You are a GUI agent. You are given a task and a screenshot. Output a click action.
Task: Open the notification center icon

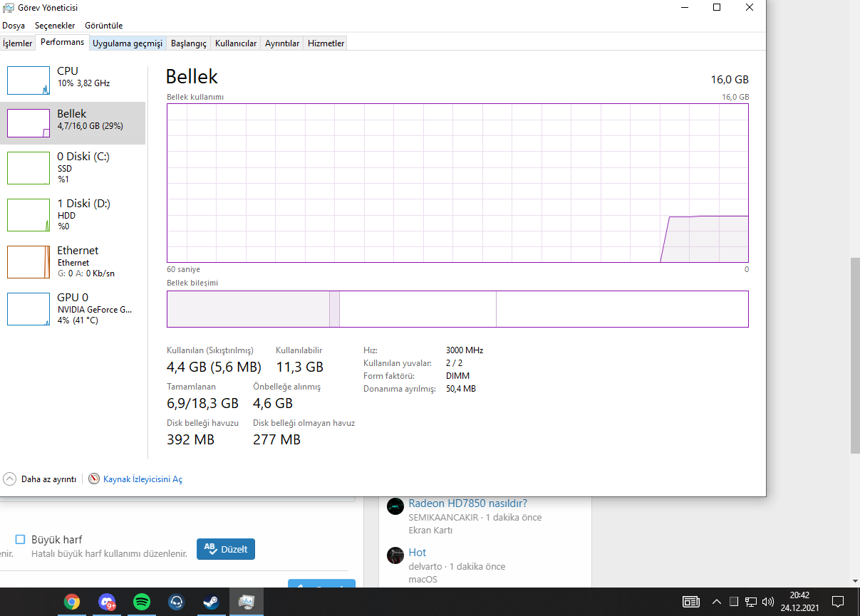839,602
